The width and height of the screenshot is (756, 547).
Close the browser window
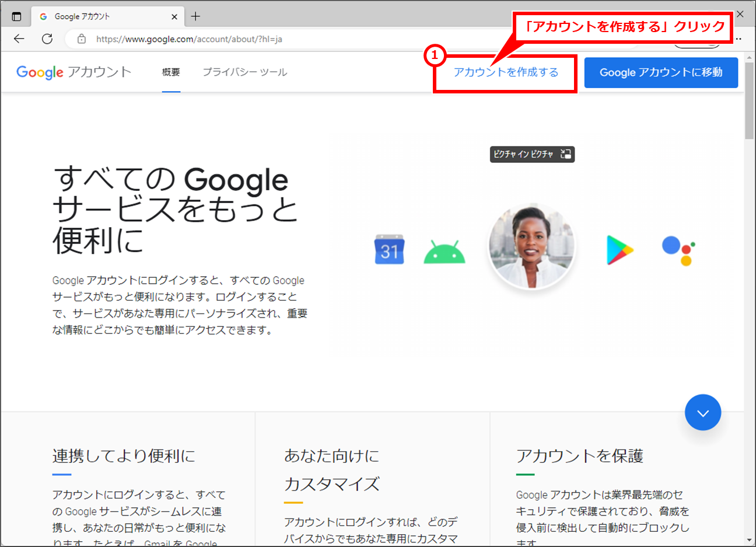(x=740, y=14)
